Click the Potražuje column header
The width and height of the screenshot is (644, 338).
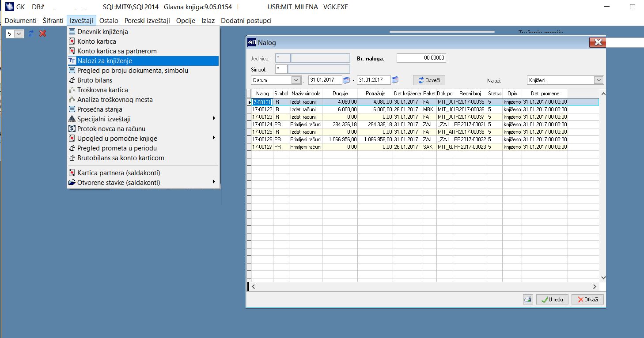pyautogui.click(x=375, y=94)
